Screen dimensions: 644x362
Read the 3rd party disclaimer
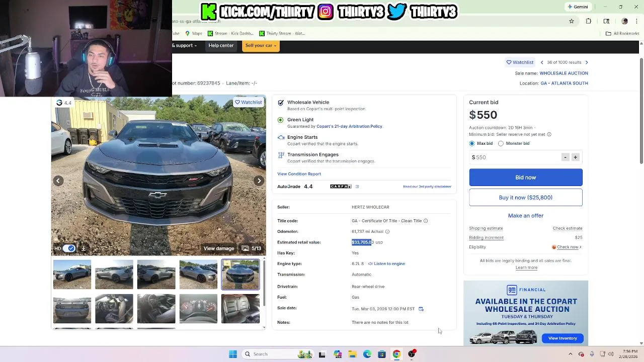pyautogui.click(x=427, y=187)
